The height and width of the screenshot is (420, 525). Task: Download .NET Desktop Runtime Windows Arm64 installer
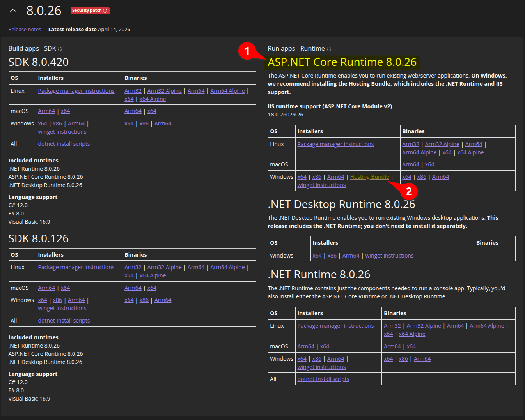(351, 256)
